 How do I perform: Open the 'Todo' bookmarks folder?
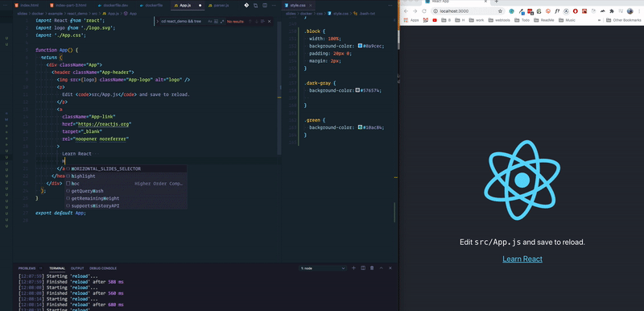(x=522, y=20)
